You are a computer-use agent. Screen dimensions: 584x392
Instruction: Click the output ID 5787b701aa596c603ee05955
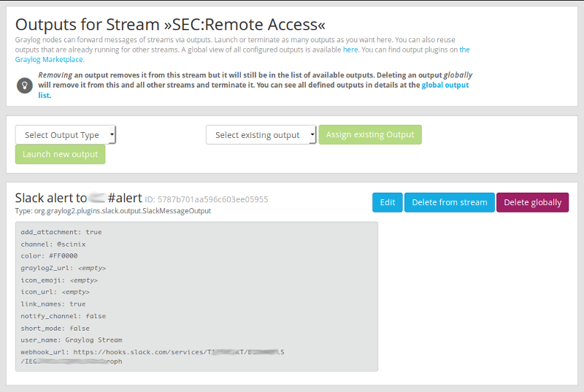(x=207, y=199)
